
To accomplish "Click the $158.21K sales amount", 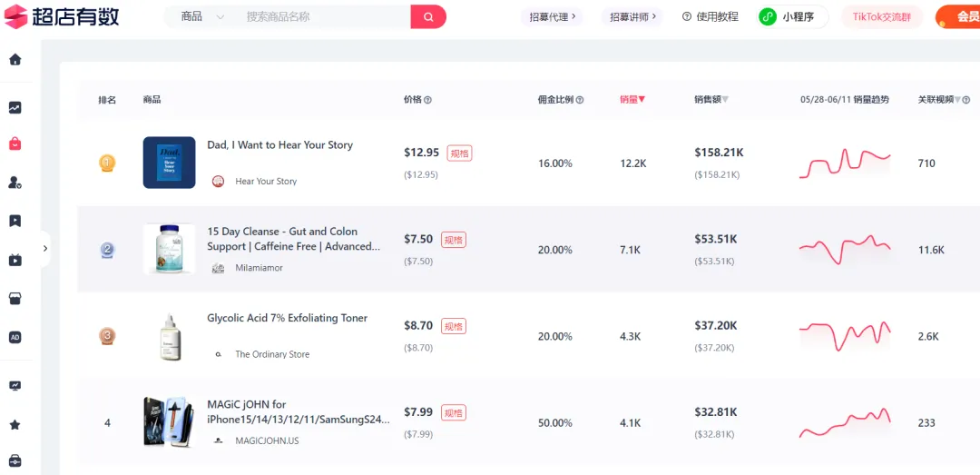I will (719, 153).
